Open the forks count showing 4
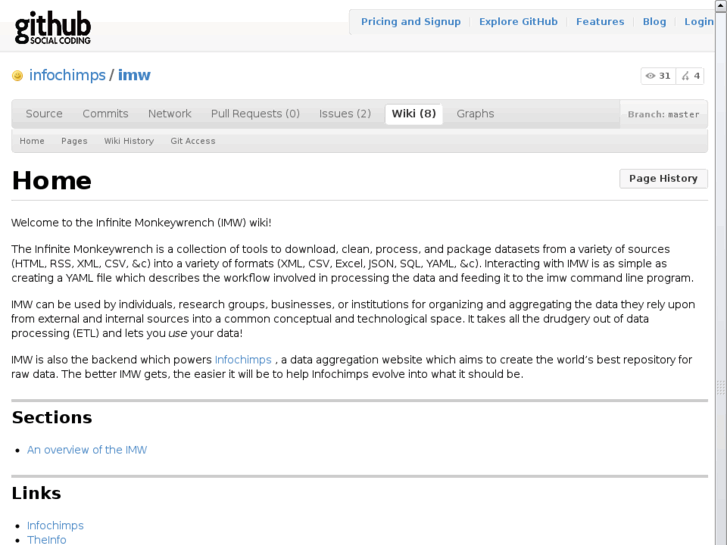The image size is (727, 545). click(x=690, y=76)
